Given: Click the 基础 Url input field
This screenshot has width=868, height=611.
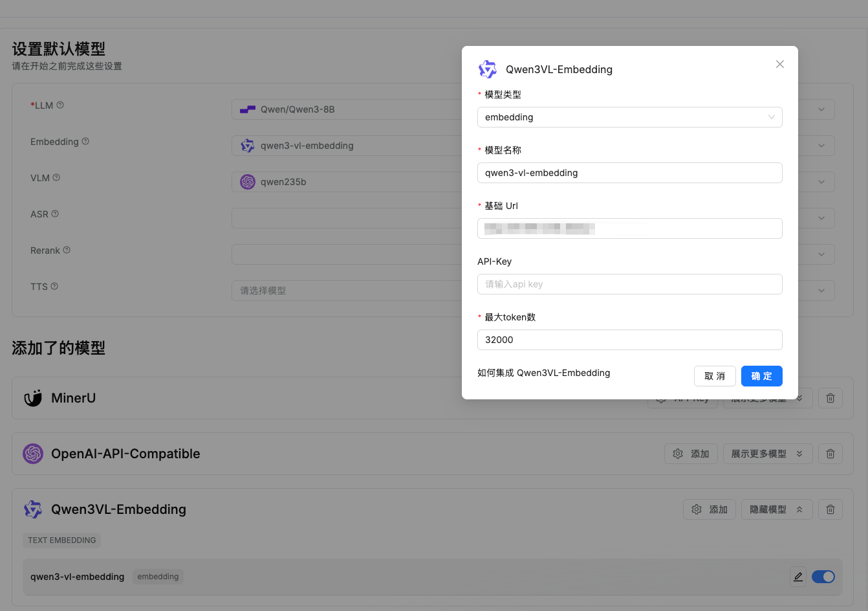Looking at the screenshot, I should (629, 228).
